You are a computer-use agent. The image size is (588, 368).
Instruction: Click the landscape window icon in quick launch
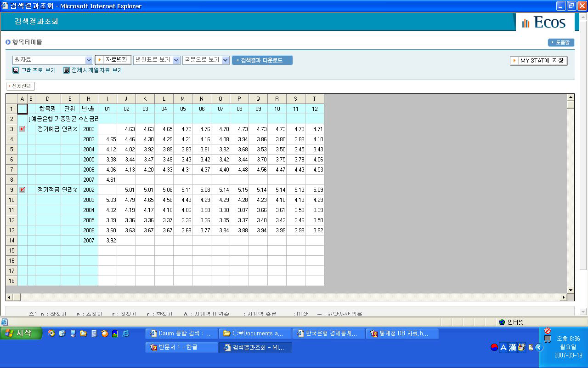point(115,333)
